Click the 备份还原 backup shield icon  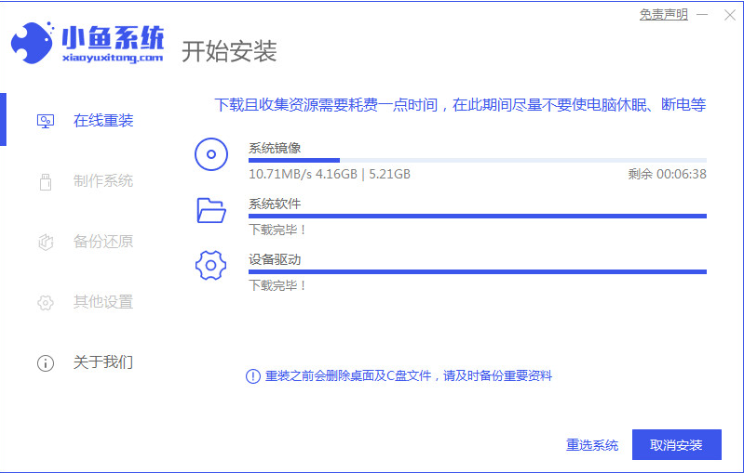[45, 242]
